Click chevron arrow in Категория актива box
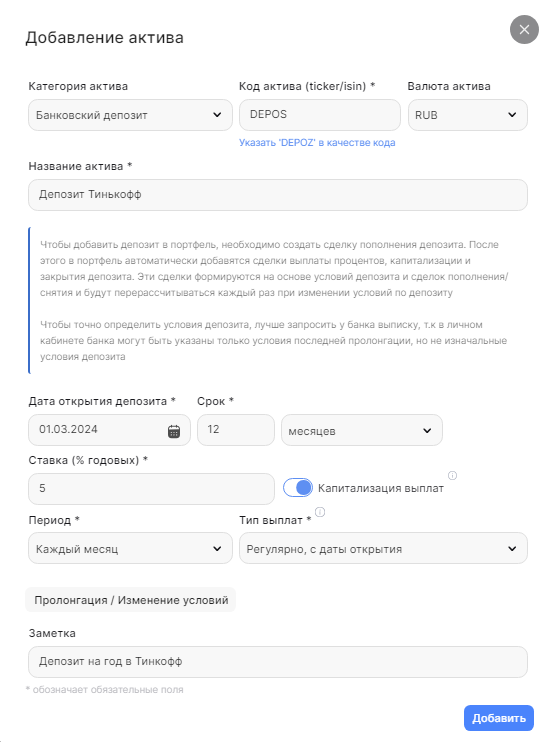The image size is (551, 742). [x=217, y=115]
